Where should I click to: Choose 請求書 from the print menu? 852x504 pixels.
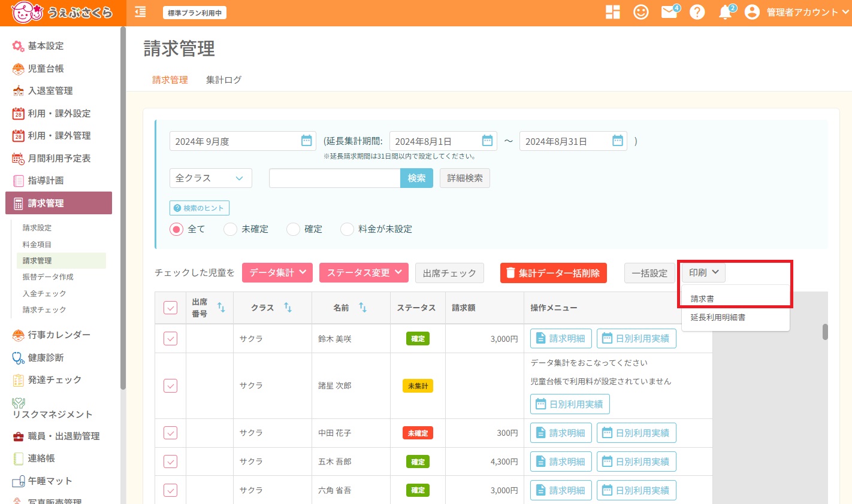click(x=736, y=299)
